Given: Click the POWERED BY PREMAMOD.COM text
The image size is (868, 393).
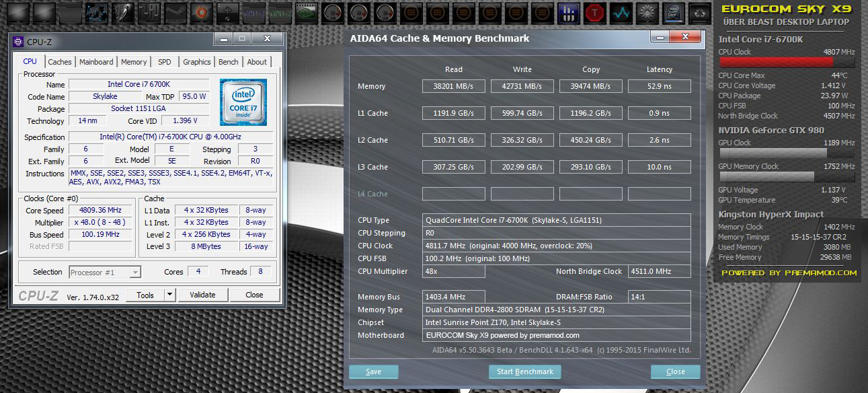Looking at the screenshot, I should [789, 273].
